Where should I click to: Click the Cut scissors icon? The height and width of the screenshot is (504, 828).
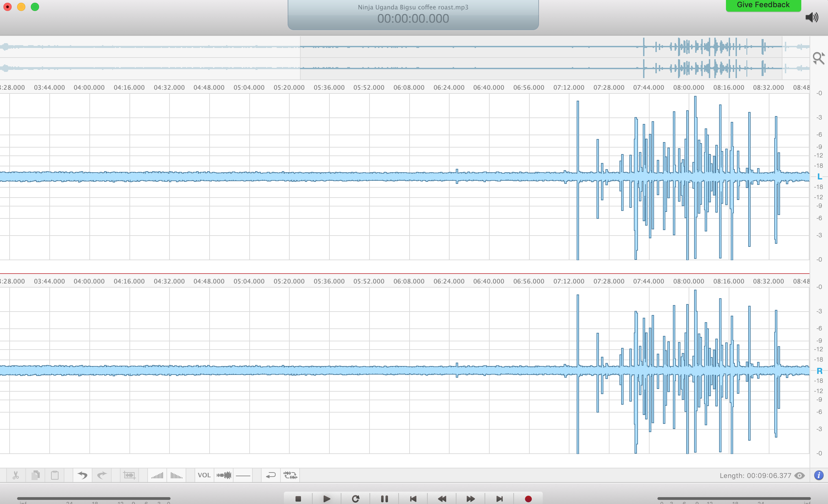click(x=16, y=475)
